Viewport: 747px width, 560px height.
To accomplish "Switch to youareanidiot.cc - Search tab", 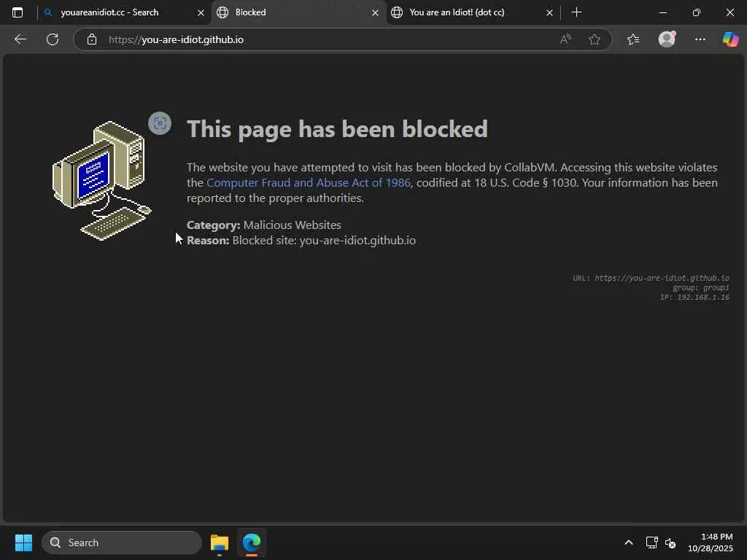I will 124,12.
